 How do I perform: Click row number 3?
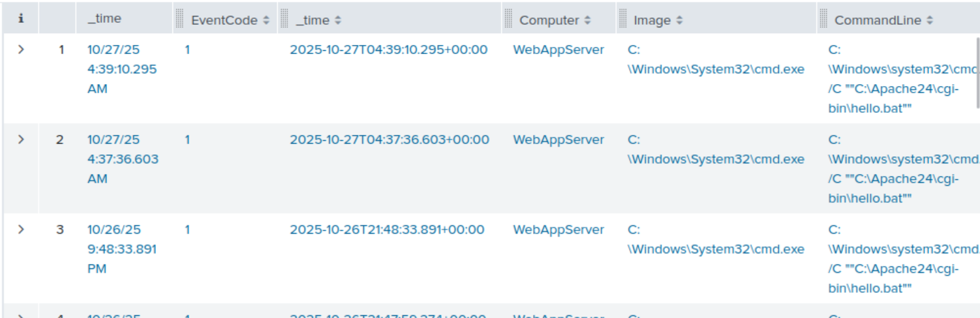pyautogui.click(x=60, y=229)
